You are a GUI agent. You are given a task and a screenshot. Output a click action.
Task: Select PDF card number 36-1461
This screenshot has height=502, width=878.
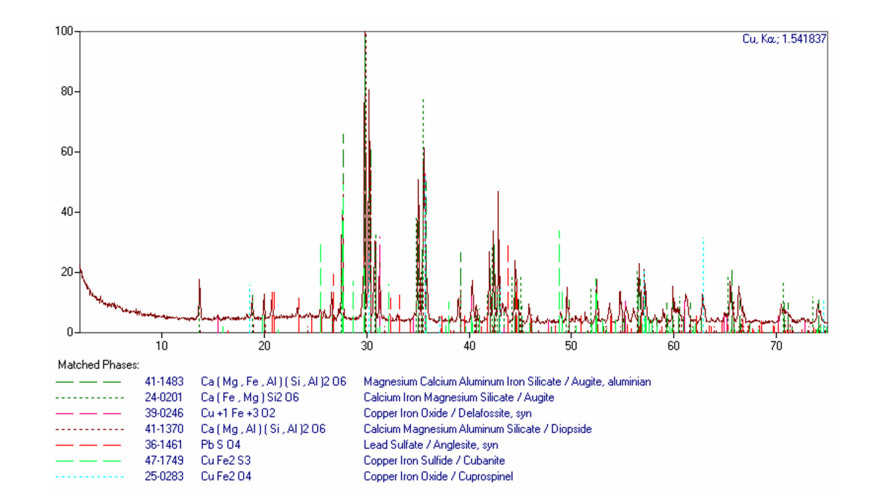(162, 445)
